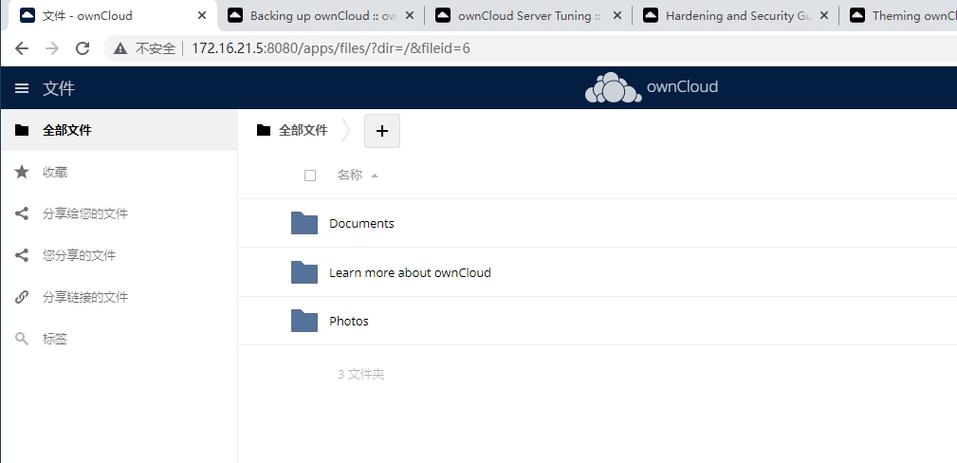The image size is (957, 463).
Task: Click link icon beside 分享链接的文件
Action: pyautogui.click(x=22, y=297)
